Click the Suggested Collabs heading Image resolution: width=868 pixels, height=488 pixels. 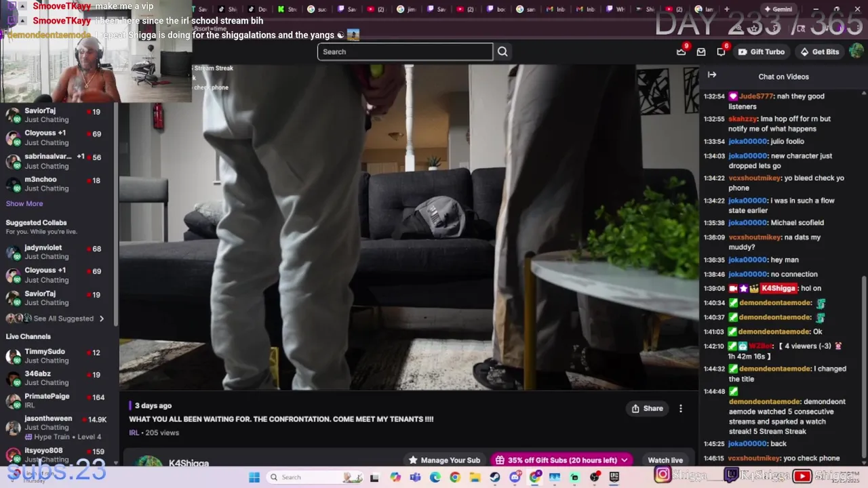point(36,223)
